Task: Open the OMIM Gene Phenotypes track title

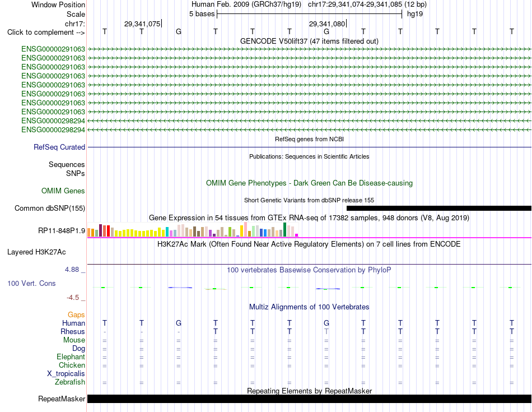Action: point(309,183)
